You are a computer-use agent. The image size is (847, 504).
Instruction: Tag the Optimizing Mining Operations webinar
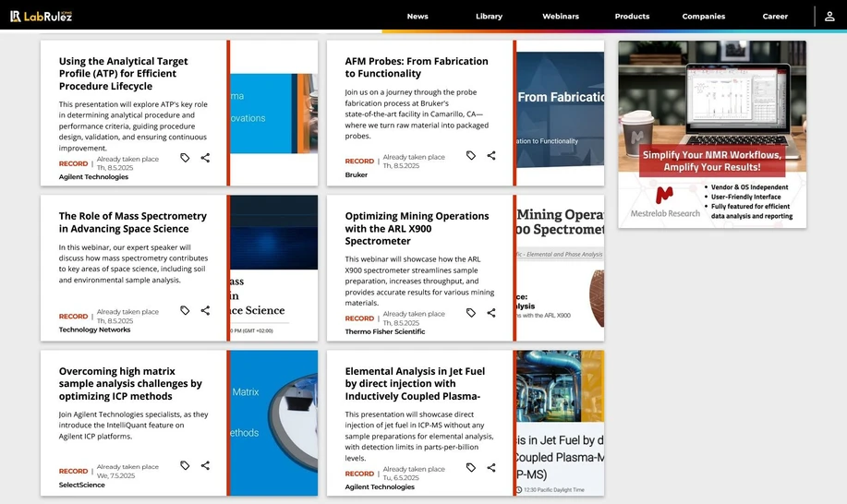(471, 312)
